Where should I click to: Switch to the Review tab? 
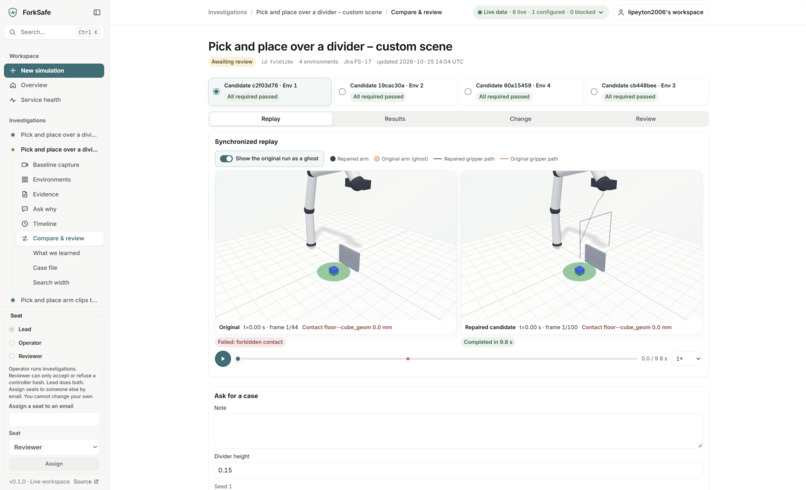click(646, 119)
